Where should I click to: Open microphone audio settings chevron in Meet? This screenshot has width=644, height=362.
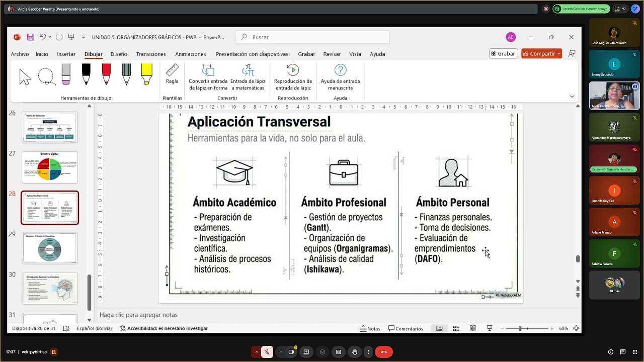[257, 352]
